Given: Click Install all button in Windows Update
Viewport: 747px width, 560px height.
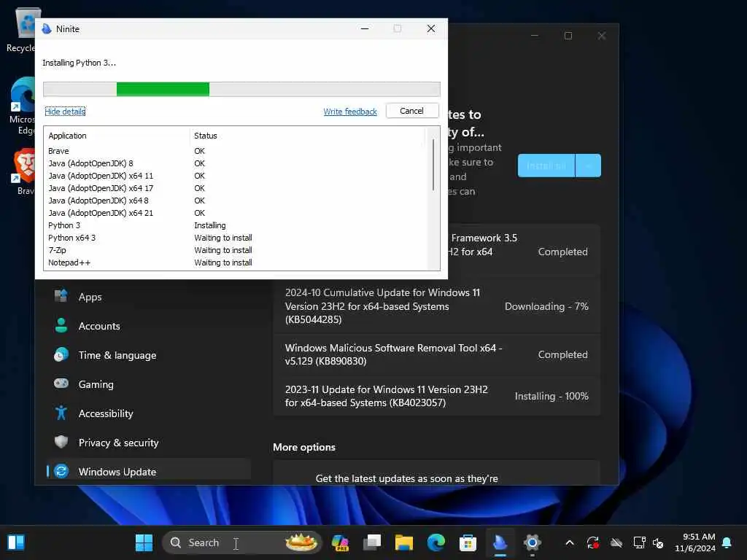Looking at the screenshot, I should 546,166.
